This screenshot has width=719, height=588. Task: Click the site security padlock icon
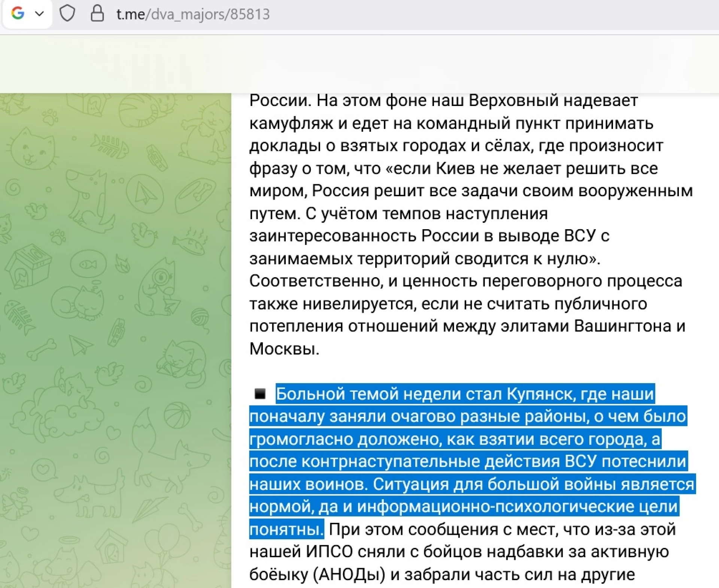(x=97, y=13)
